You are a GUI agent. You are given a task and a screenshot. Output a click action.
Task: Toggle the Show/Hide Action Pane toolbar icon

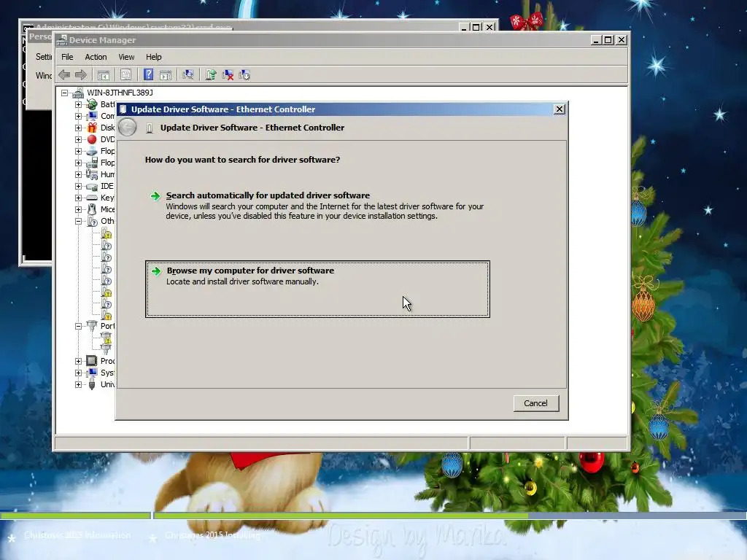point(166,75)
